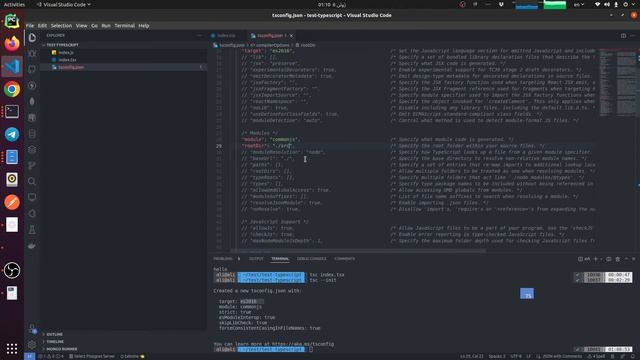Open the Selection menu
The height and width of the screenshot is (360, 640).
tap(61, 26)
